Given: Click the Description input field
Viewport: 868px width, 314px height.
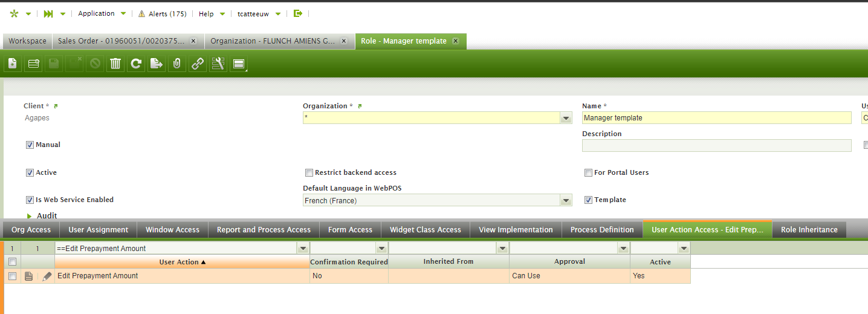Looking at the screenshot, I should tap(716, 145).
